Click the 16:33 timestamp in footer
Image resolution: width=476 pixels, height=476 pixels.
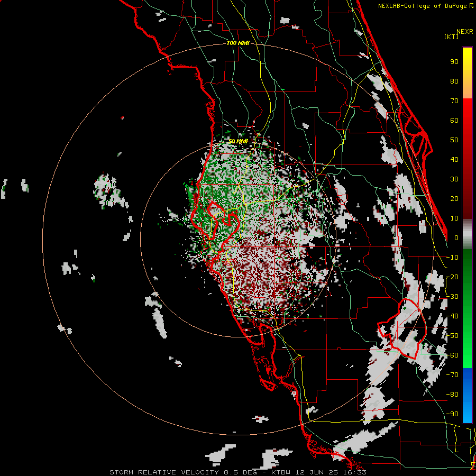pyautogui.click(x=354, y=472)
